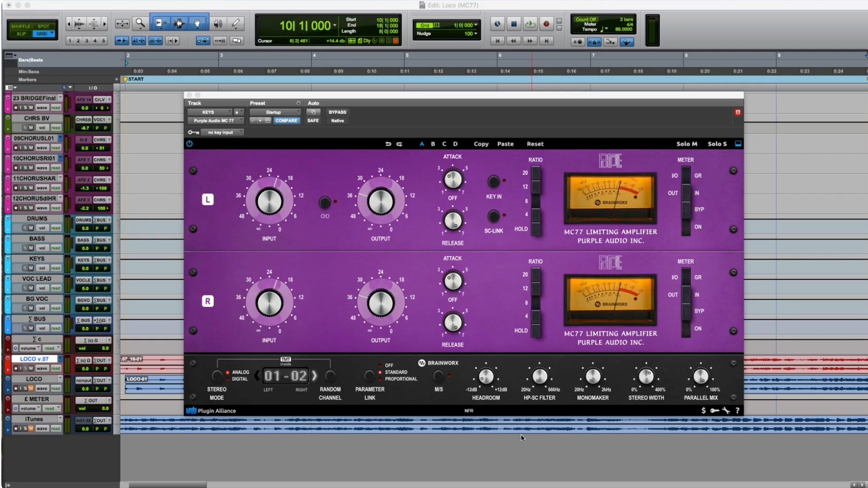
Task: Select settings bank D
Action: (x=455, y=144)
